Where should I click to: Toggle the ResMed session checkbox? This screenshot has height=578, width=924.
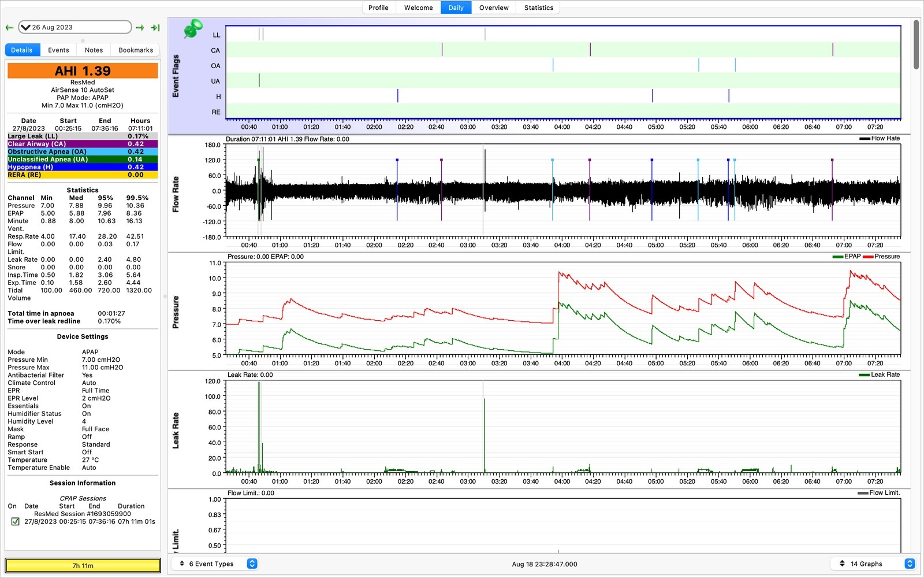[16, 521]
